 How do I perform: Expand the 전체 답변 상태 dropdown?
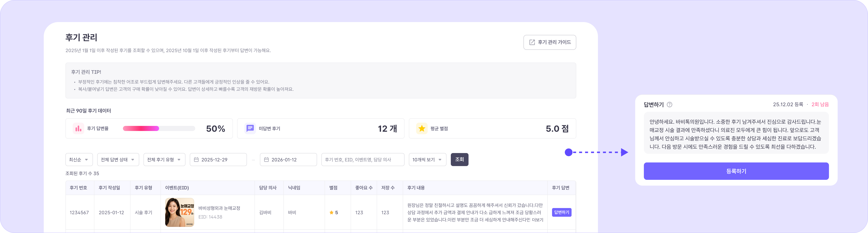[118, 160]
